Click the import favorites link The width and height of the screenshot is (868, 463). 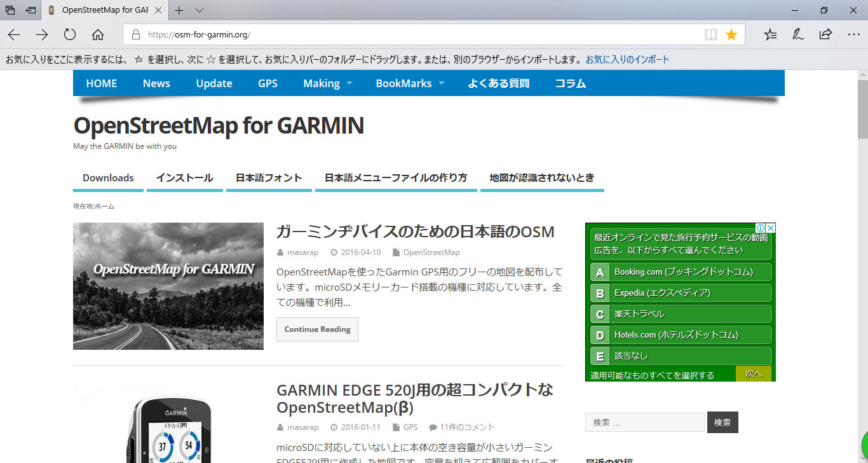[x=627, y=60]
